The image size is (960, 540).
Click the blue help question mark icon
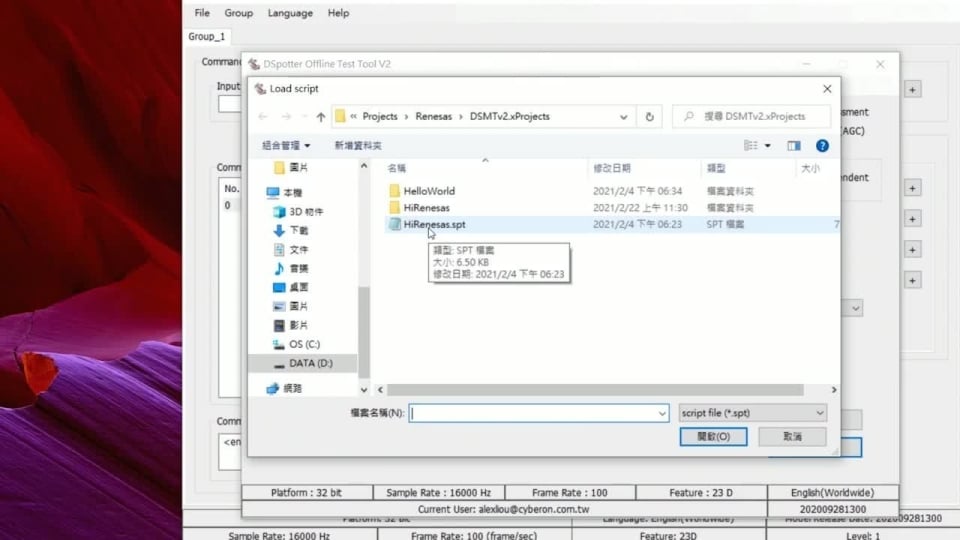click(x=822, y=146)
